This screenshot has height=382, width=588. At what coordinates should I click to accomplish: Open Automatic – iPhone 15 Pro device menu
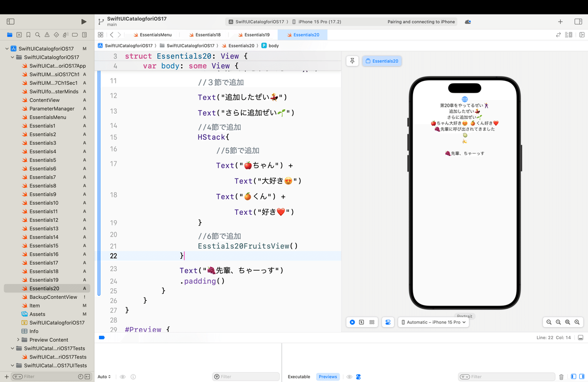coord(433,322)
